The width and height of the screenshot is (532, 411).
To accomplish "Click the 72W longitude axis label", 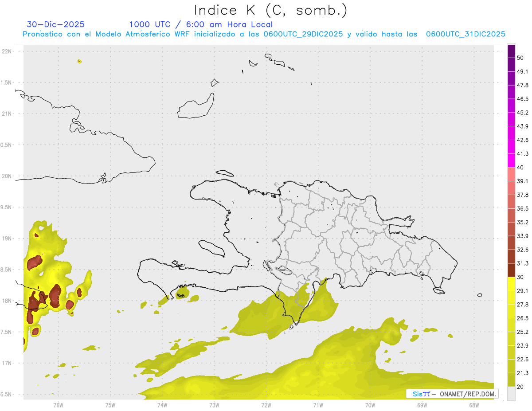I will [266, 405].
